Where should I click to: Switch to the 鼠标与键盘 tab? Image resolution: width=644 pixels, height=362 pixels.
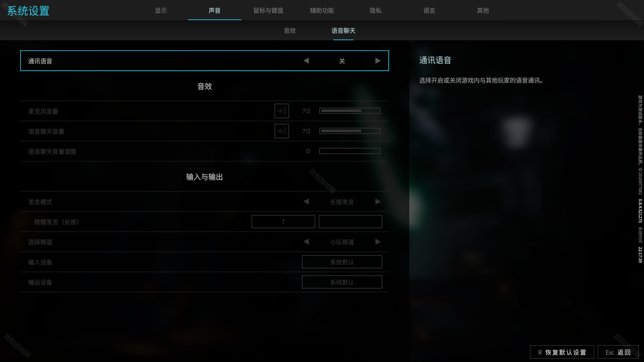coord(268,11)
